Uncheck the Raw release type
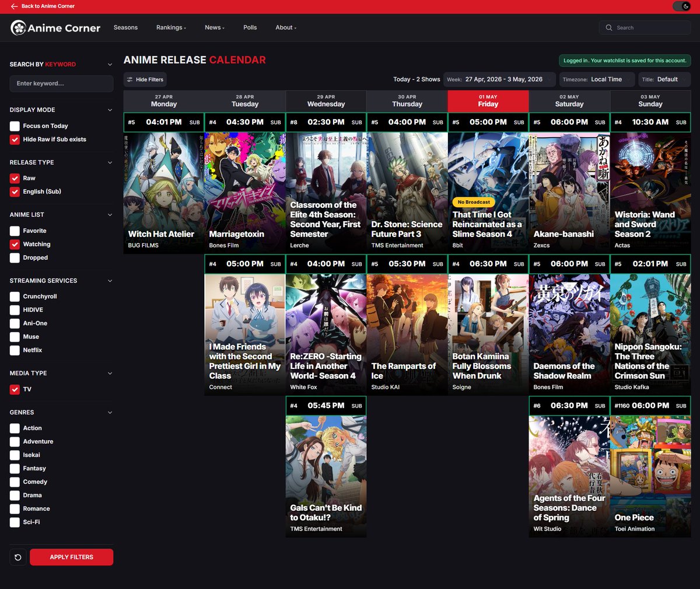The height and width of the screenshot is (589, 700). [x=15, y=178]
